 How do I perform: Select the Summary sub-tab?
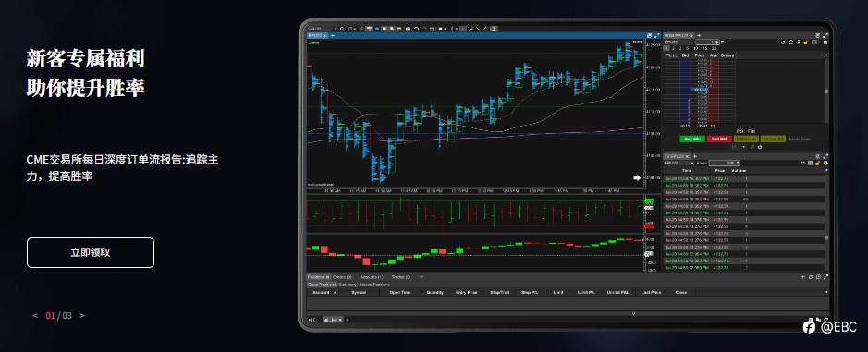pos(348,285)
